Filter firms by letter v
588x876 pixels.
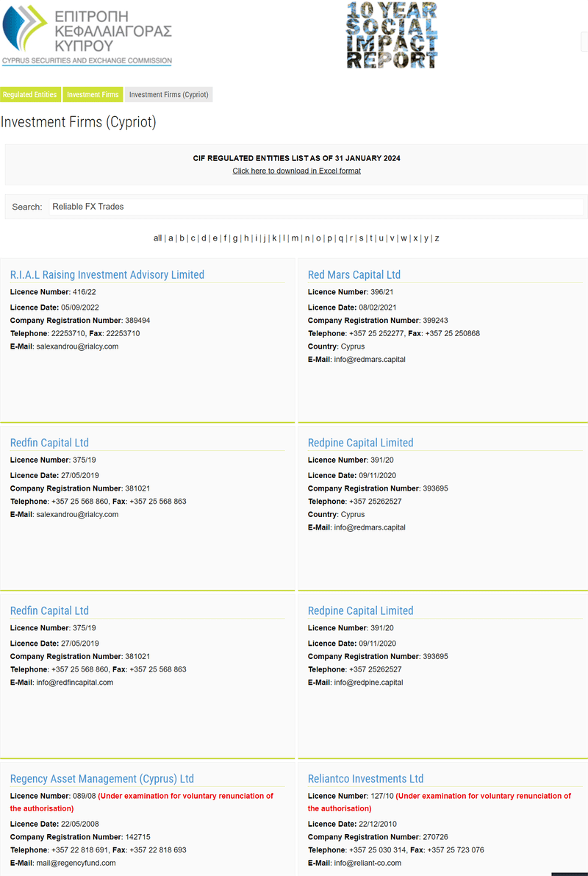point(392,238)
